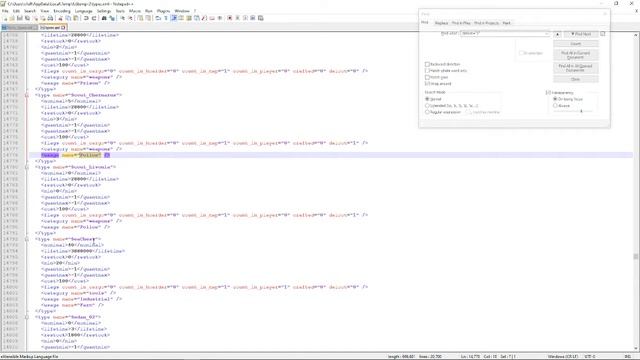Image resolution: width=640 pixels, height=360 pixels.
Task: Click the Close button in Find dialog
Action: pos(576,79)
